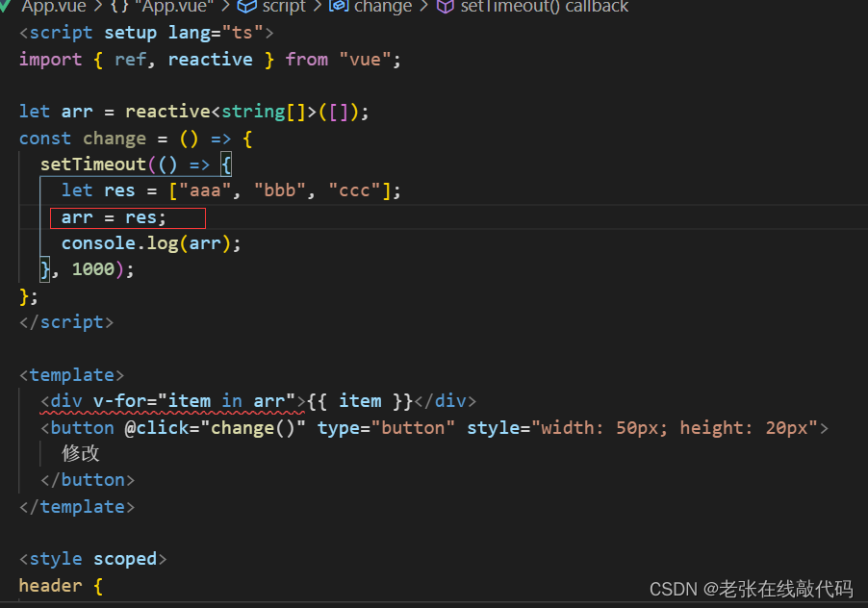The image size is (868, 608).
Task: Click the closing script tag
Action: (x=66, y=322)
